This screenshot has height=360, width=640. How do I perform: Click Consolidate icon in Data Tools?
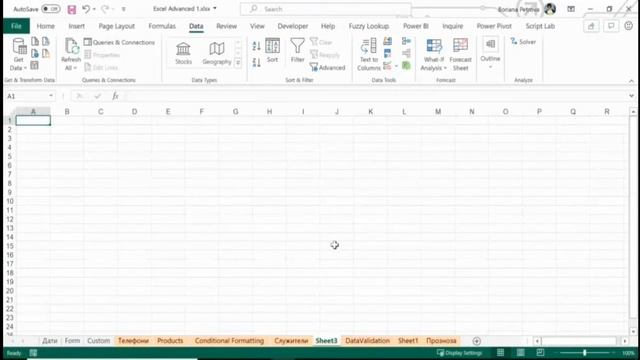click(x=406, y=41)
